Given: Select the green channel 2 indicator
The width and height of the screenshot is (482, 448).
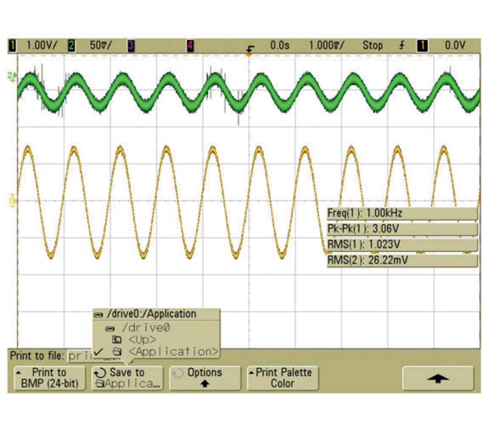Looking at the screenshot, I should pos(71,46).
